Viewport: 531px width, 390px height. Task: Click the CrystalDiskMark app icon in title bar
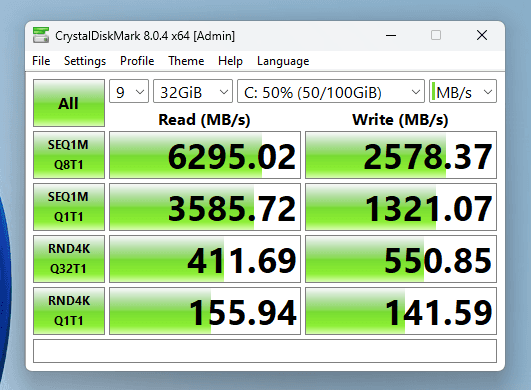coord(41,35)
